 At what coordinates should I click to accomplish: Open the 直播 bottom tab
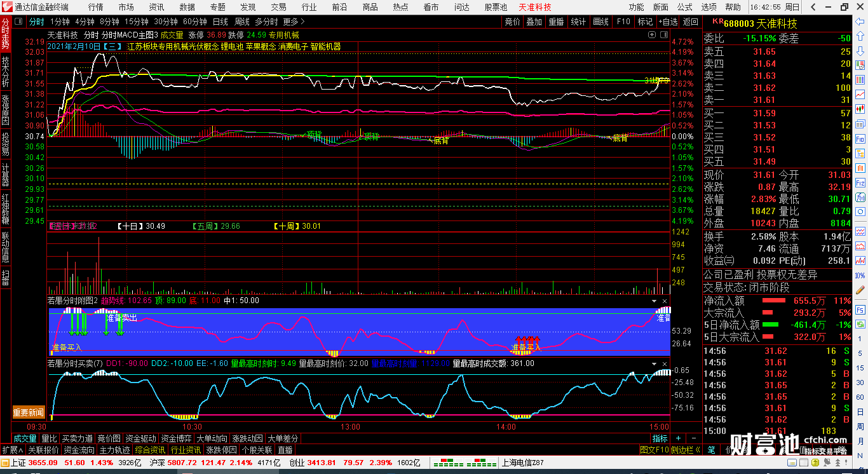pyautogui.click(x=285, y=450)
